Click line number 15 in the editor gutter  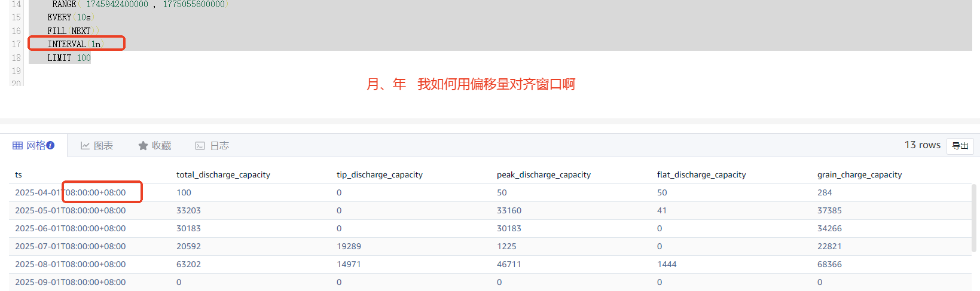click(16, 17)
